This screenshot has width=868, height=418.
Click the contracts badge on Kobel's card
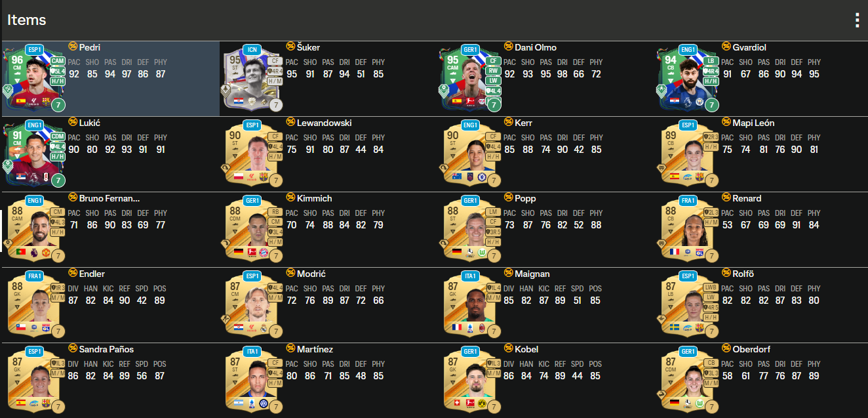point(494,407)
